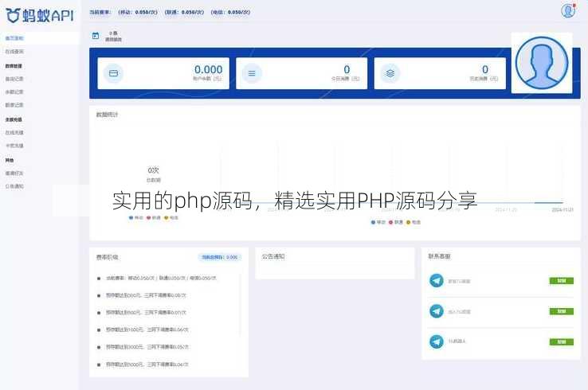Image resolution: width=588 pixels, height=390 pixels.
Task: Click the 2024-11-21 date label on the chart axis
Action: (x=563, y=210)
